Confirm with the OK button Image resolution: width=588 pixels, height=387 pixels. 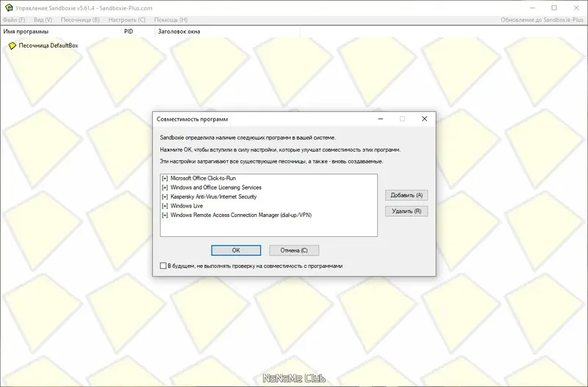[x=236, y=250]
